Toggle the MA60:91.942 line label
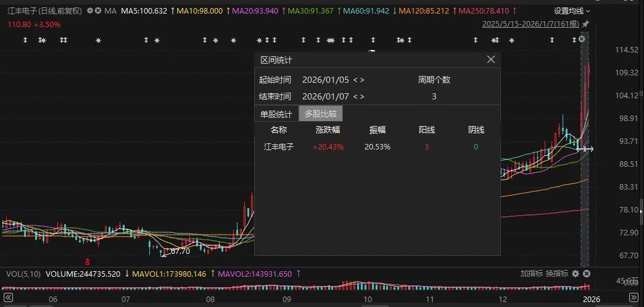 pyautogui.click(x=366, y=11)
